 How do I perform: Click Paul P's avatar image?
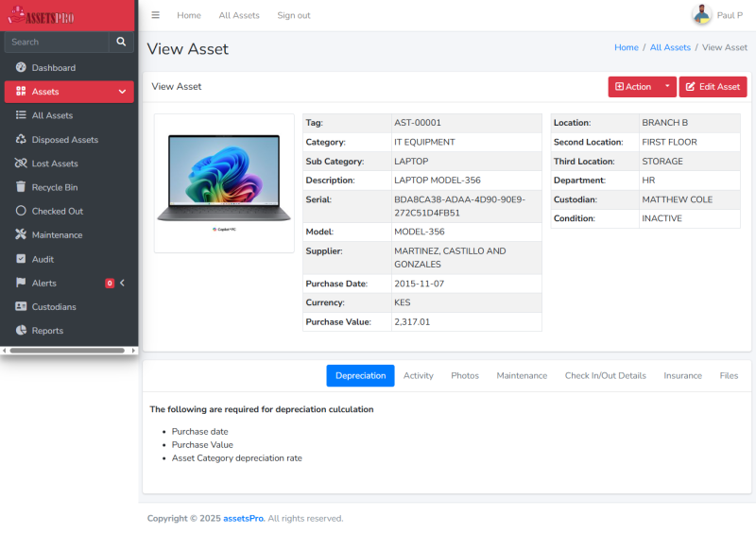(701, 15)
